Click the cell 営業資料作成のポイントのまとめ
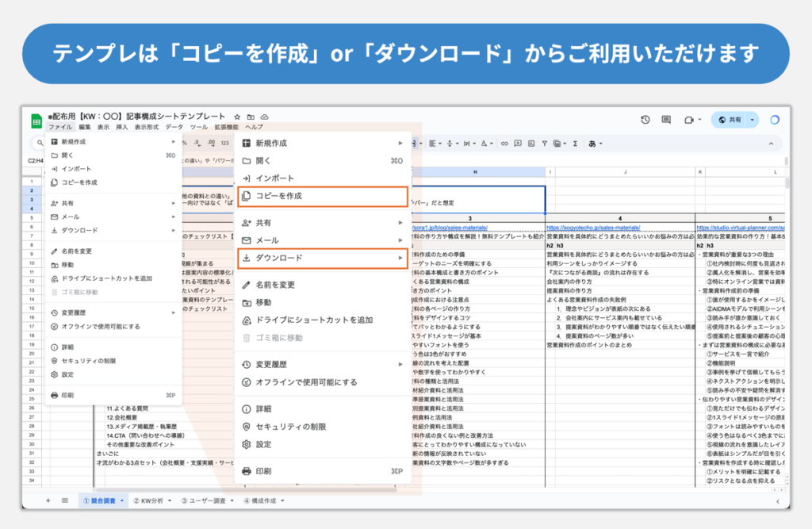The height and width of the screenshot is (529, 812). tap(589, 345)
